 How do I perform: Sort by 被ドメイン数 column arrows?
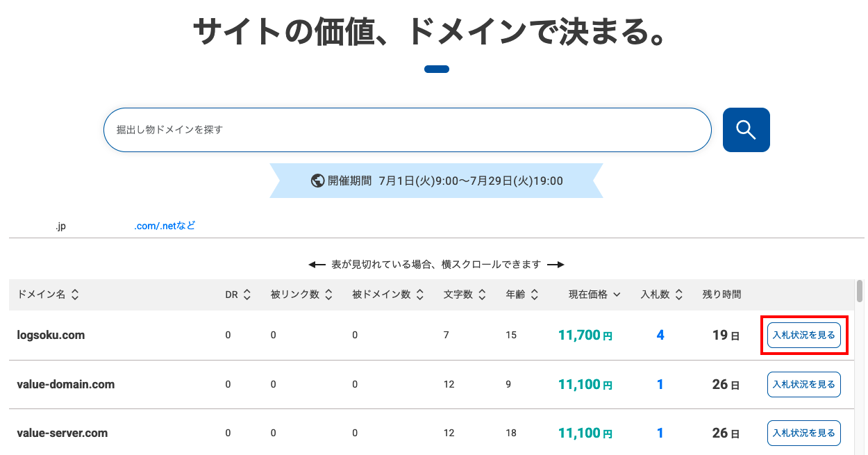point(419,295)
